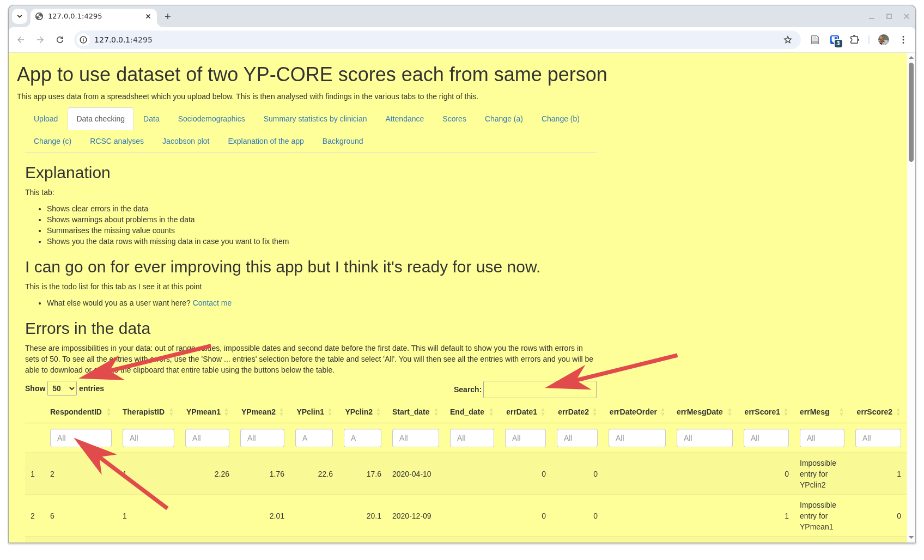The height and width of the screenshot is (560, 924).
Task: Go to the RCSC analyses tab
Action: (117, 141)
